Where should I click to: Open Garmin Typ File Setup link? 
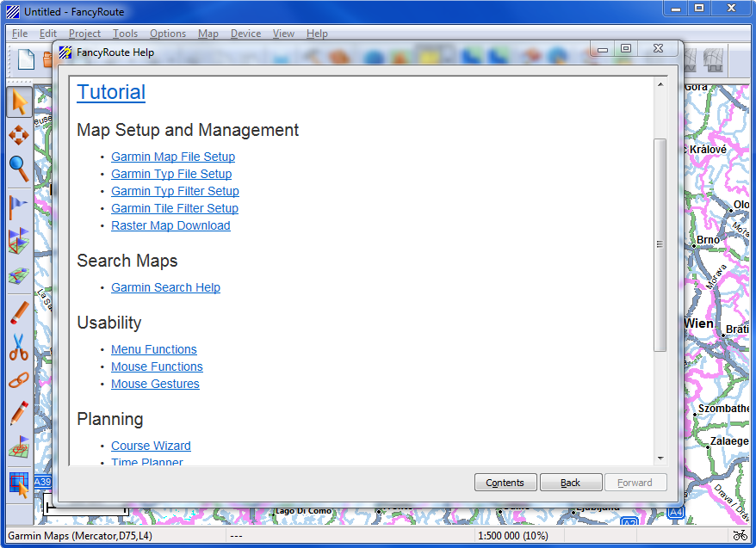[171, 174]
